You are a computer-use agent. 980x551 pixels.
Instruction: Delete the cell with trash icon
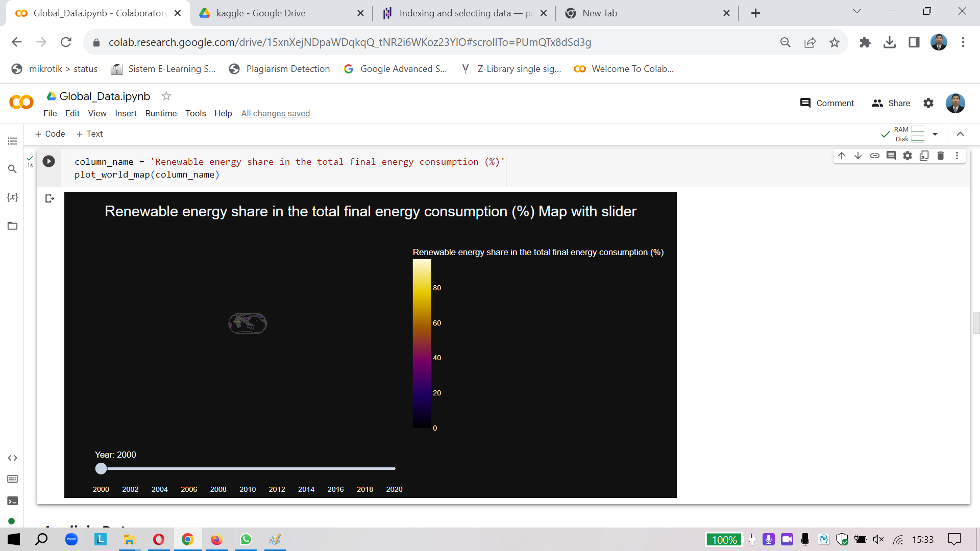tap(941, 156)
